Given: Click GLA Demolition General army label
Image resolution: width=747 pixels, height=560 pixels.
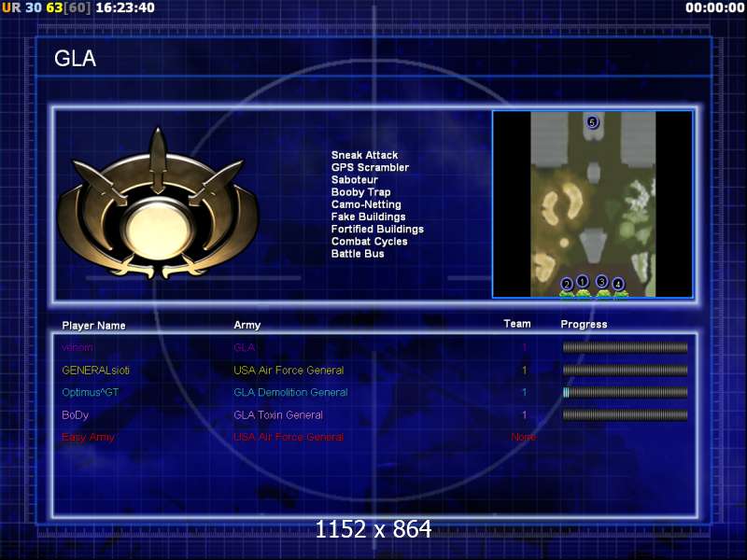Looking at the screenshot, I should [x=290, y=392].
